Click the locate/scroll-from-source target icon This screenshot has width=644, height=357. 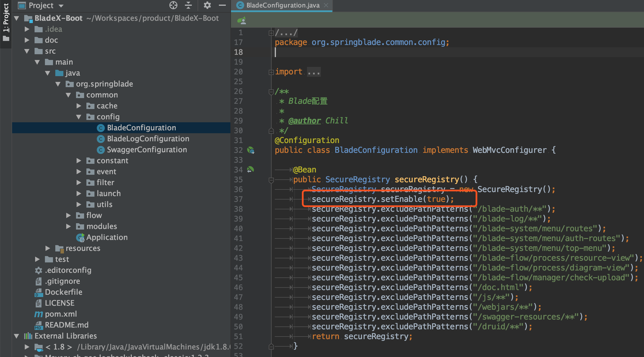coord(173,5)
